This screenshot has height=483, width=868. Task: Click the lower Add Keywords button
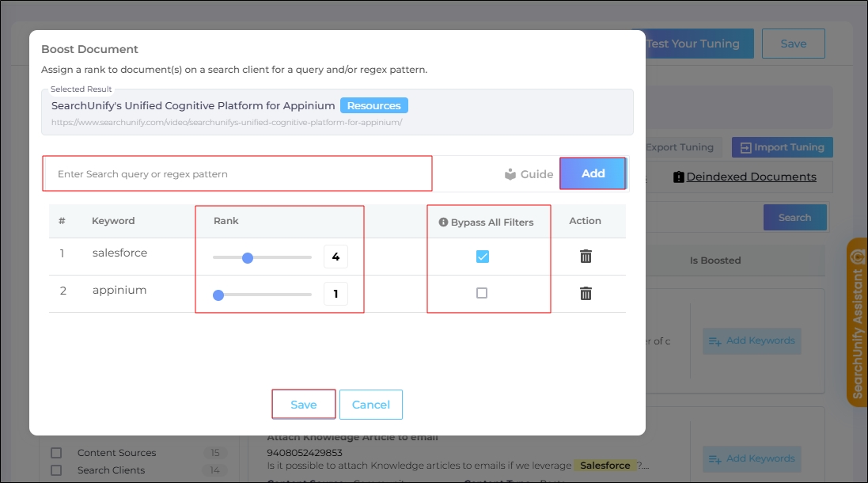point(752,458)
